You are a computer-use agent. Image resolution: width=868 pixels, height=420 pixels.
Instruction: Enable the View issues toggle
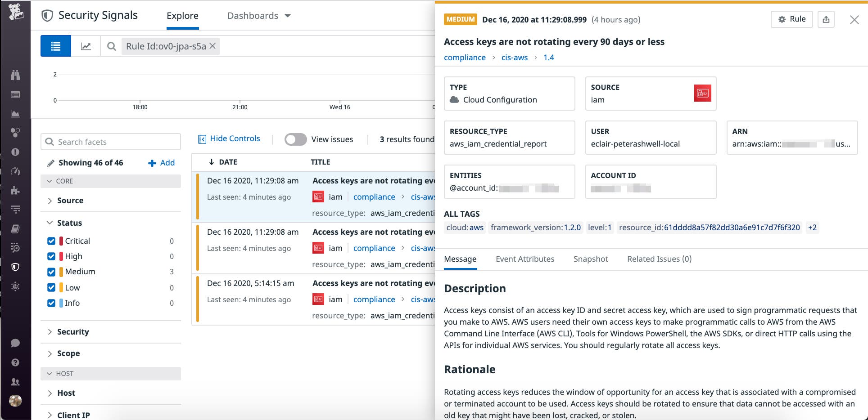tap(295, 139)
